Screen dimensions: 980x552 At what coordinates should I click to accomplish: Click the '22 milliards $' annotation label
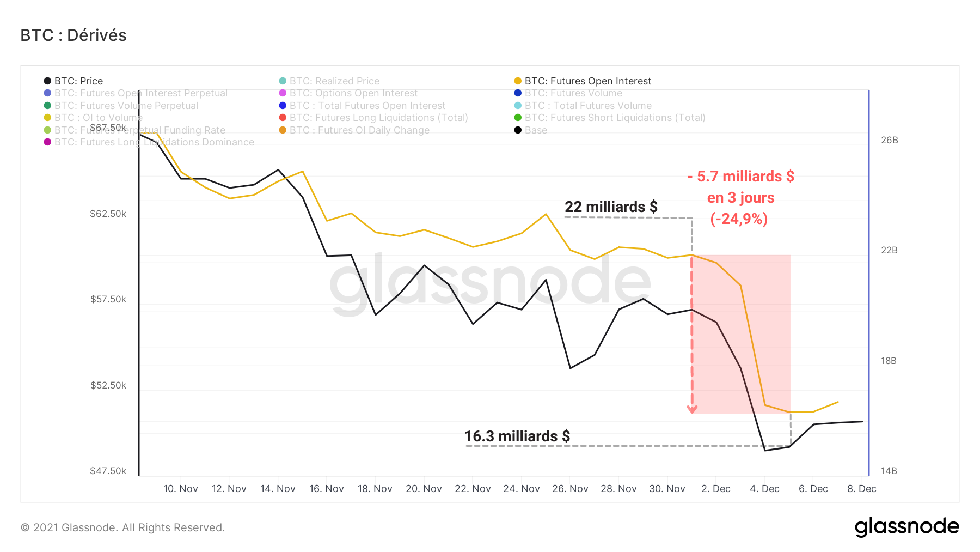pos(611,207)
